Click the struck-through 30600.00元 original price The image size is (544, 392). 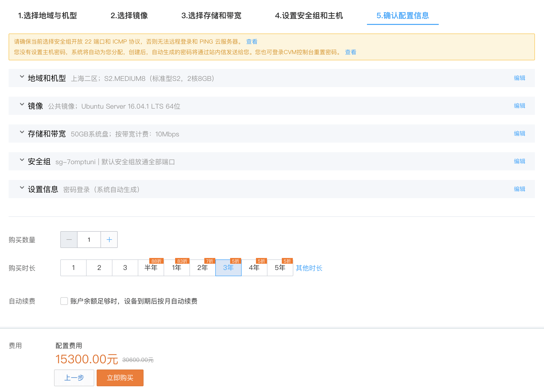[x=138, y=360]
